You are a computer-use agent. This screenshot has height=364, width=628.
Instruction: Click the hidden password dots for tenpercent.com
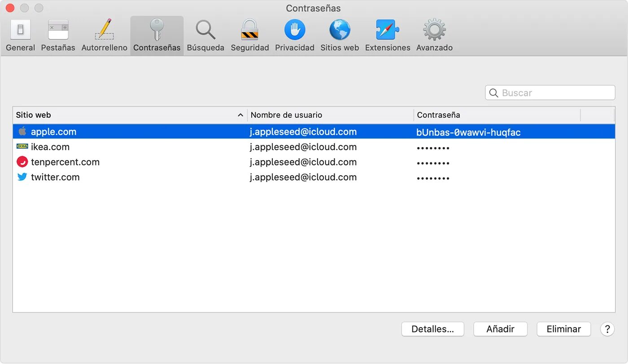click(x=433, y=163)
